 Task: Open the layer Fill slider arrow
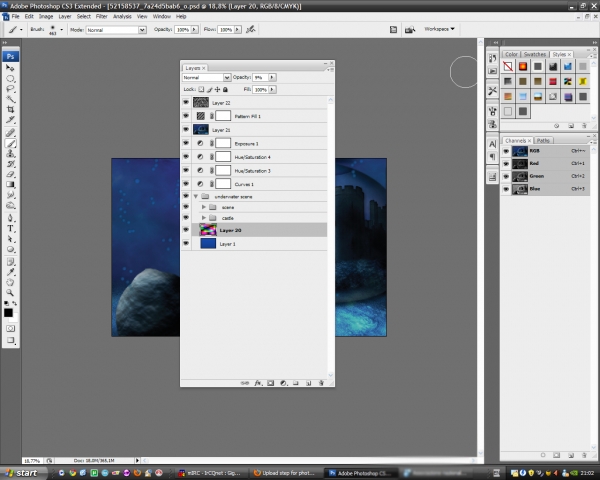coord(272,89)
